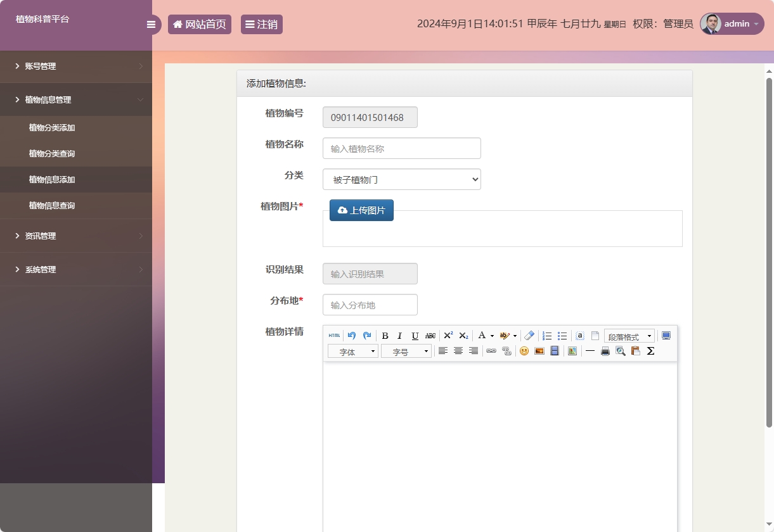Open the 字体 font dropdown
Image resolution: width=774 pixels, height=532 pixels.
click(352, 351)
